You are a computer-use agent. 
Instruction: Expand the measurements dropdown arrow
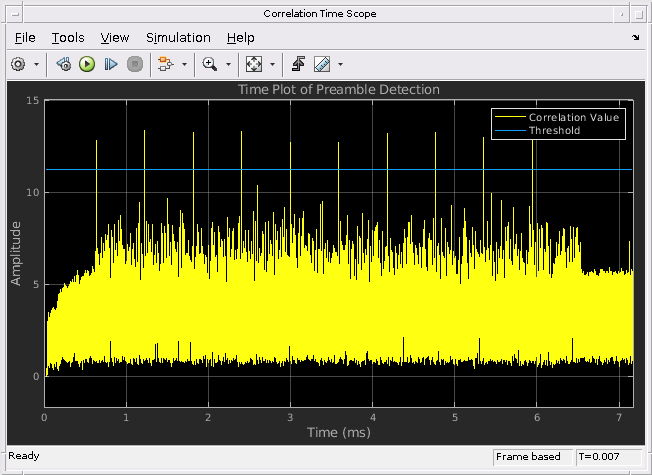tap(340, 64)
